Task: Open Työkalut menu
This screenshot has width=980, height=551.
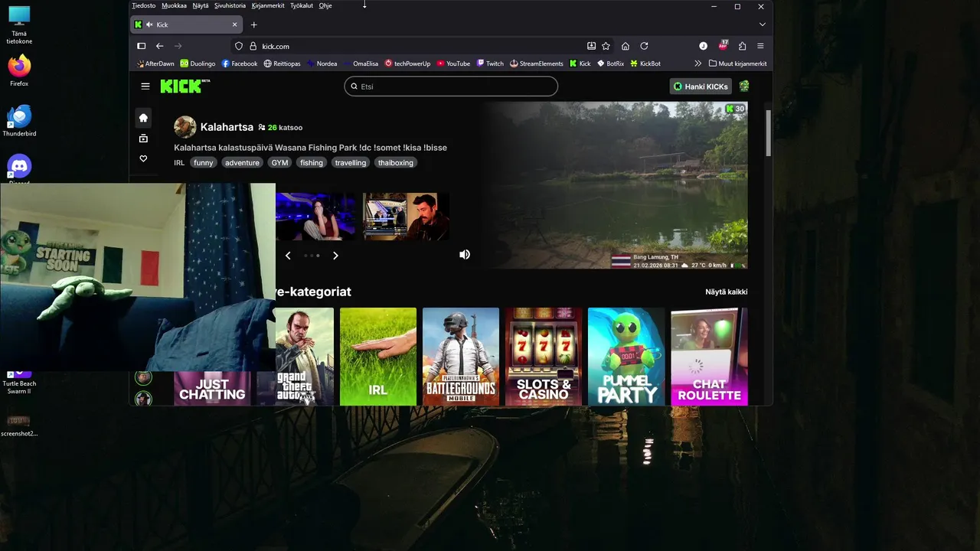Action: (301, 5)
